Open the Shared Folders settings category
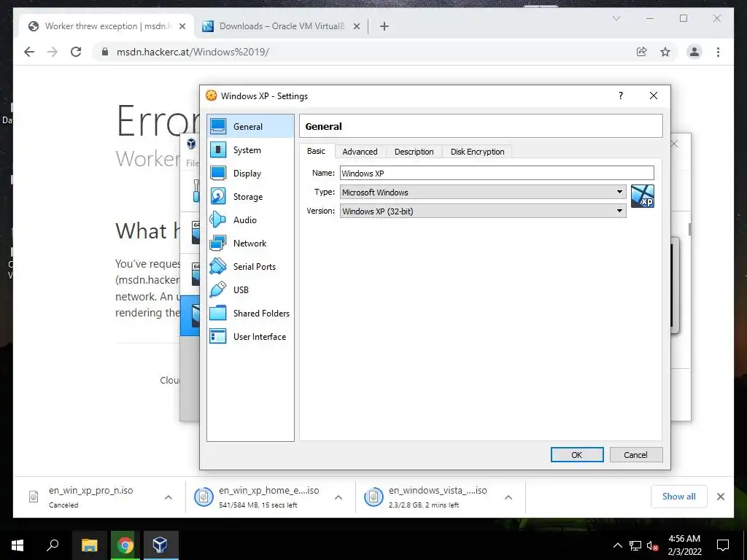The width and height of the screenshot is (747, 560). [251, 314]
